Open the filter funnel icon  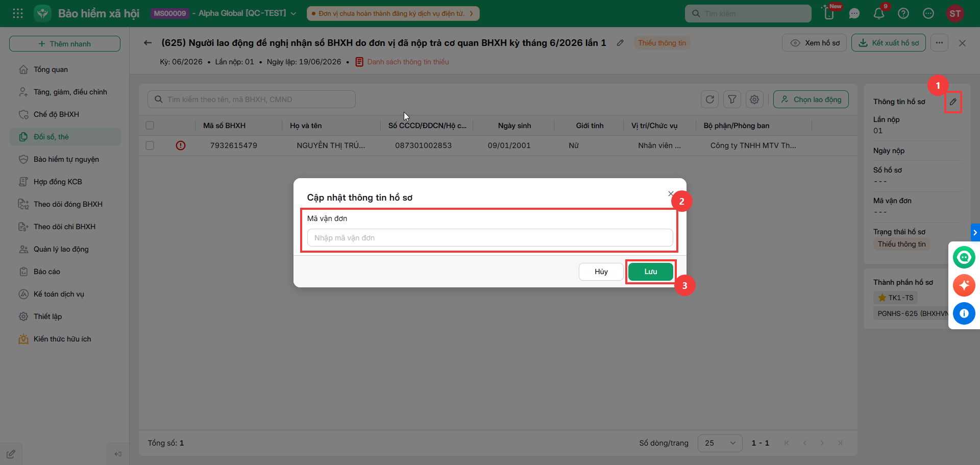[x=732, y=100]
